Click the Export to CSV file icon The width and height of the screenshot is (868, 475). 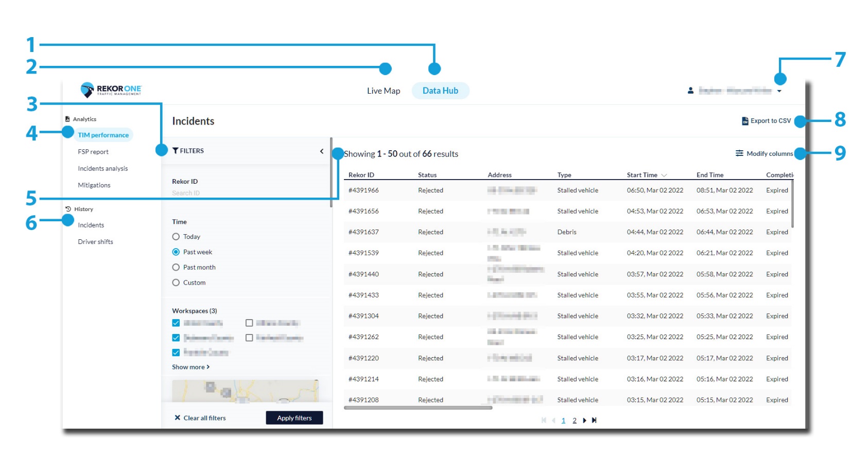tap(744, 121)
